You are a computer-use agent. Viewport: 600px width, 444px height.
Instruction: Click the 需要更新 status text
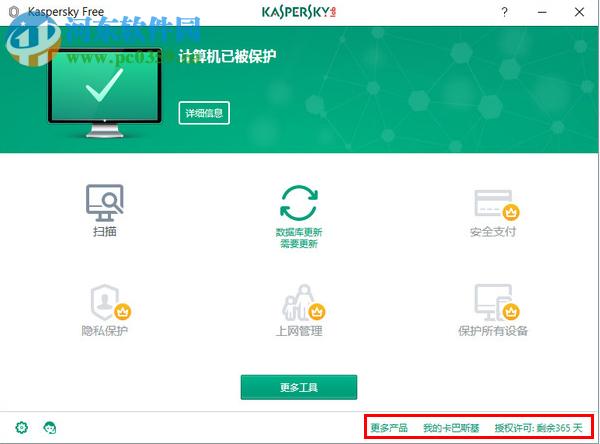(x=299, y=243)
